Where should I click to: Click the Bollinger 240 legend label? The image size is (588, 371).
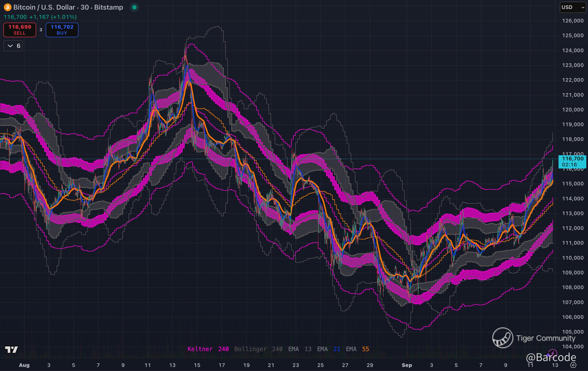[x=258, y=349]
